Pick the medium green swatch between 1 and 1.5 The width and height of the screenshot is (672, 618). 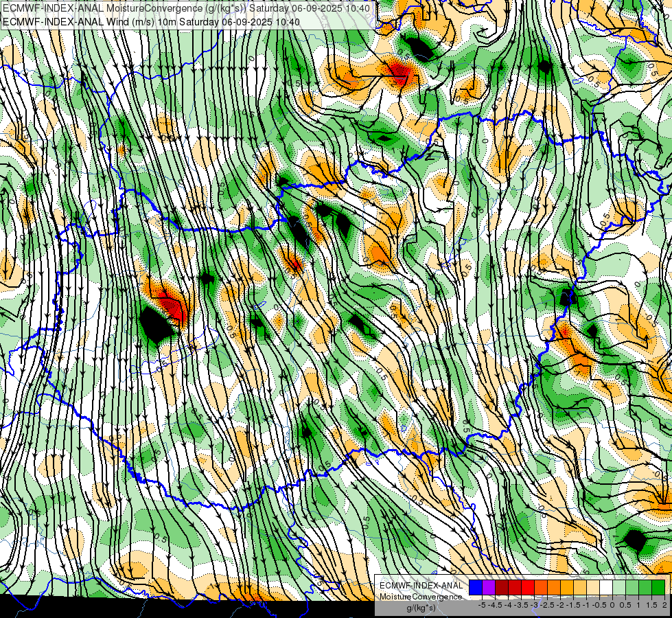coord(645,587)
